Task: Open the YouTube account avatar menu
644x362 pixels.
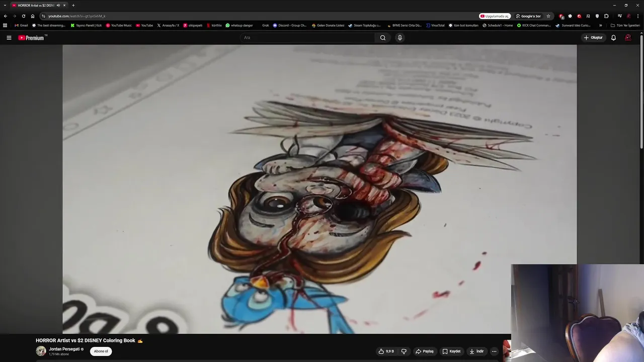Action: (628, 38)
